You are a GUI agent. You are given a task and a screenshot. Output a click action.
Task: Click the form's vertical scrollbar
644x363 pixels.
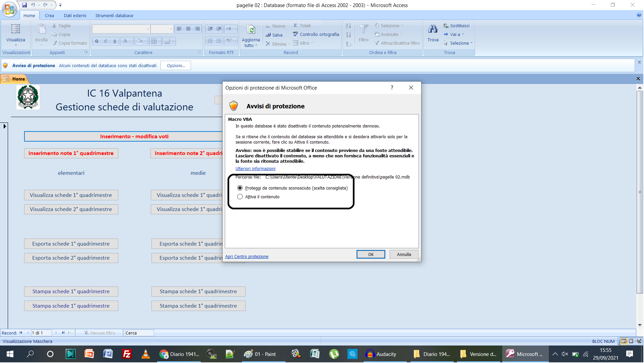pos(640,192)
